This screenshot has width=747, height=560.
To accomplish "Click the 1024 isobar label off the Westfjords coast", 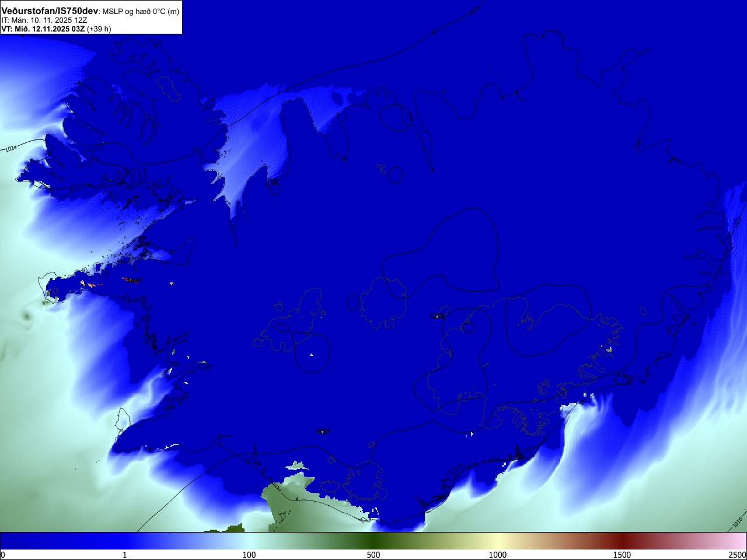I will pos(11,149).
